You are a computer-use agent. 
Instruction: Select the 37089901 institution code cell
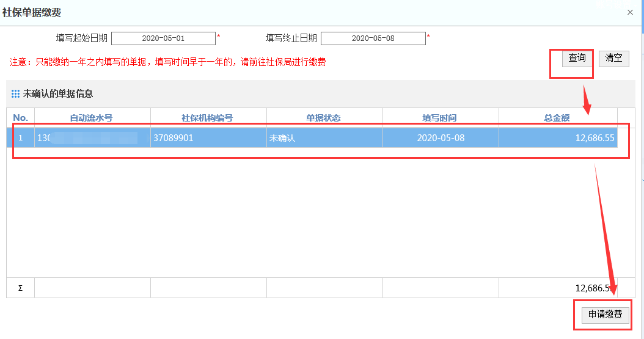208,138
